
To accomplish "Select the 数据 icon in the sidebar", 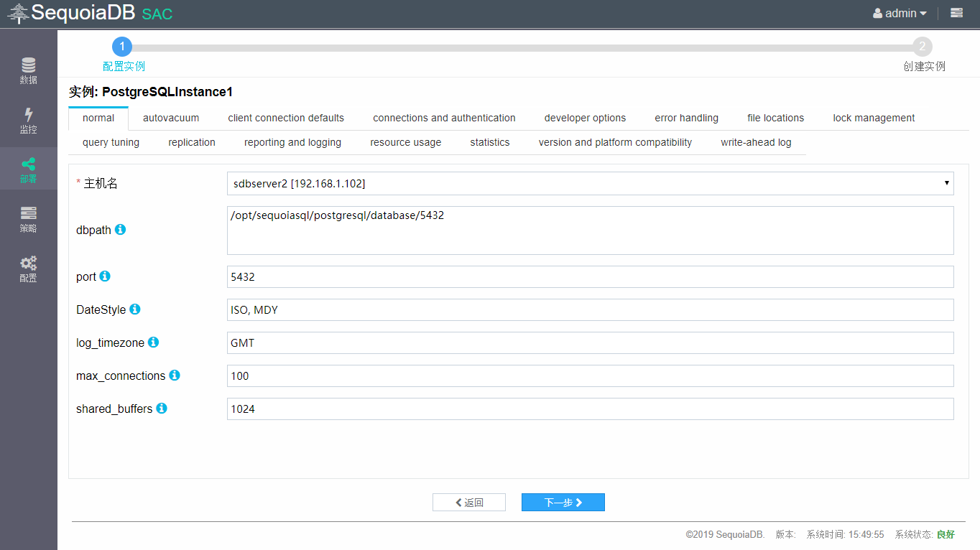I will point(28,70).
